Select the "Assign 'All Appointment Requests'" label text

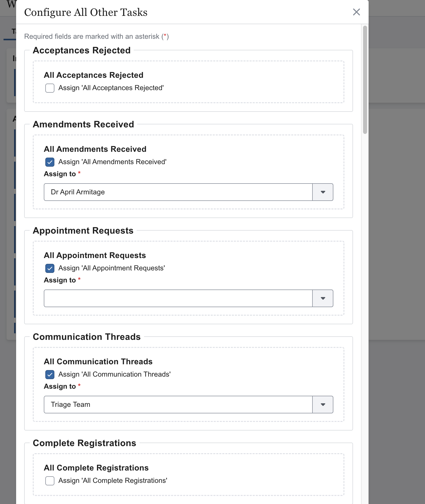tap(112, 268)
